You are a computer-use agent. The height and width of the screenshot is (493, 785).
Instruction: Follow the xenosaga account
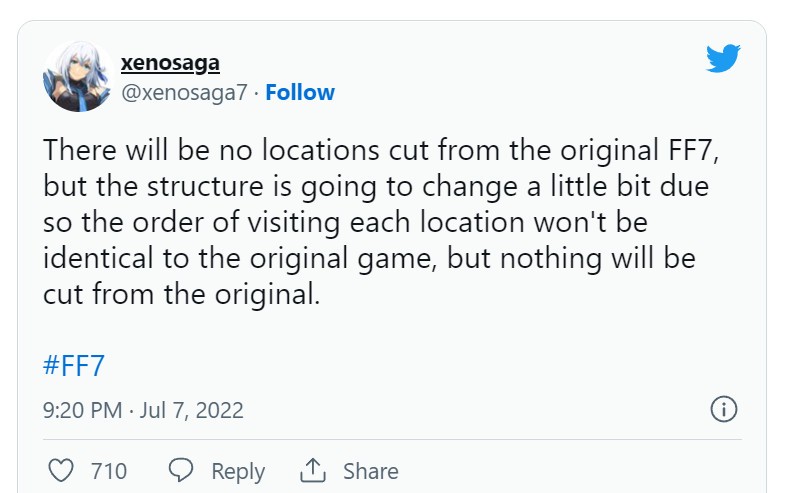(300, 93)
